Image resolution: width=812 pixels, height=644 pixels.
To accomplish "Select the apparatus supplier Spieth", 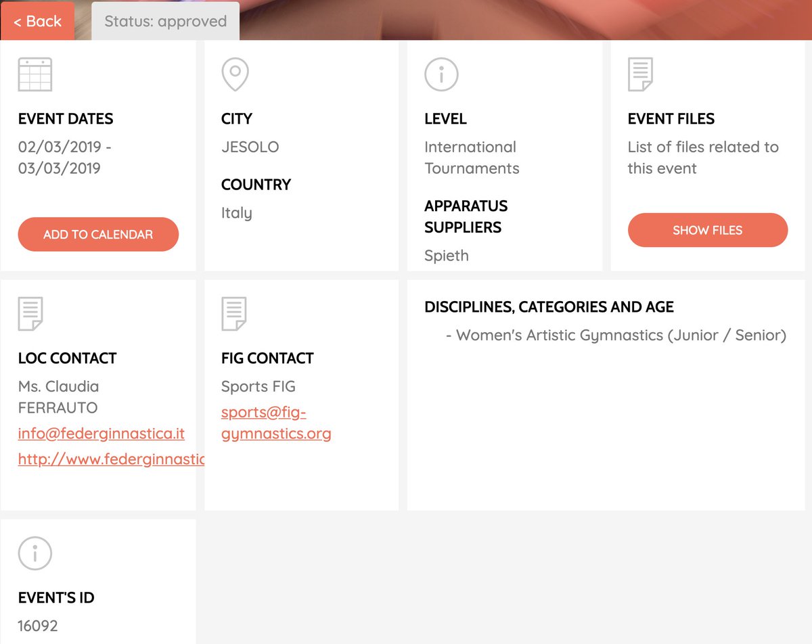I will tap(446, 256).
